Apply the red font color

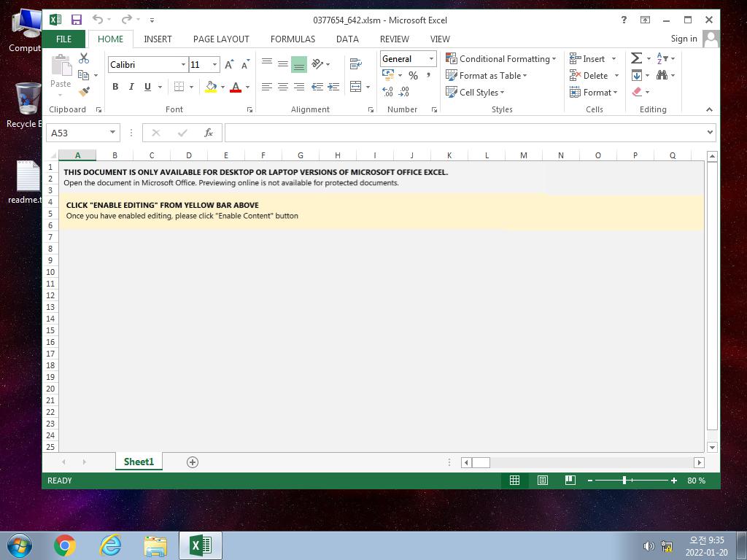pos(236,87)
